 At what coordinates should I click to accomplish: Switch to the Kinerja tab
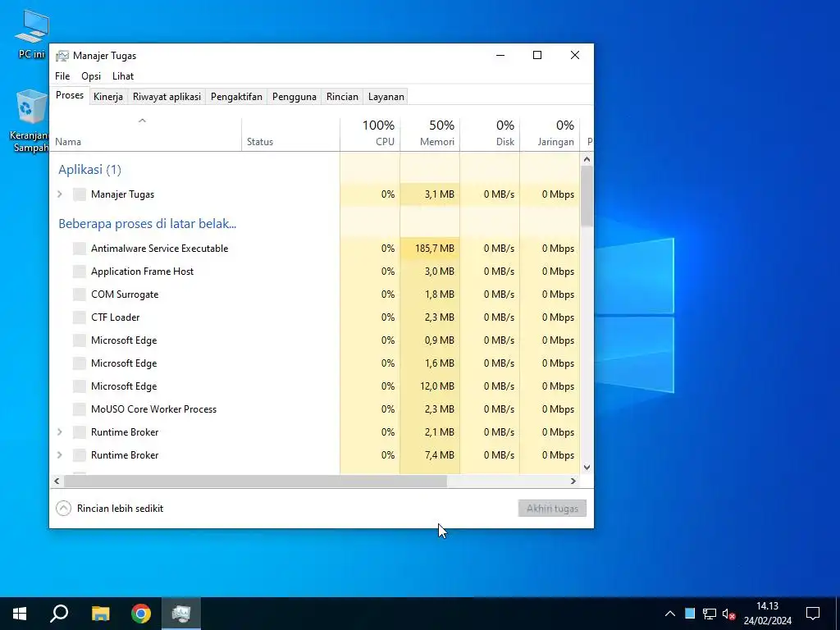pyautogui.click(x=108, y=97)
